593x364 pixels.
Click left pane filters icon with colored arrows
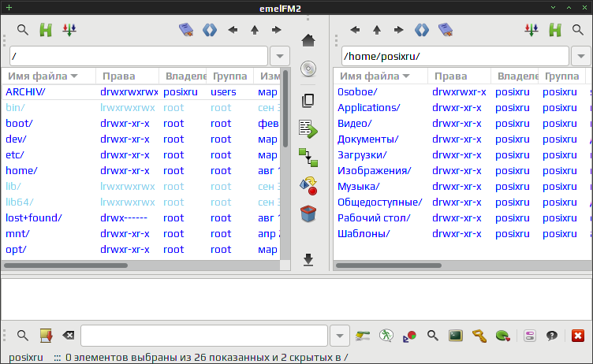[69, 30]
